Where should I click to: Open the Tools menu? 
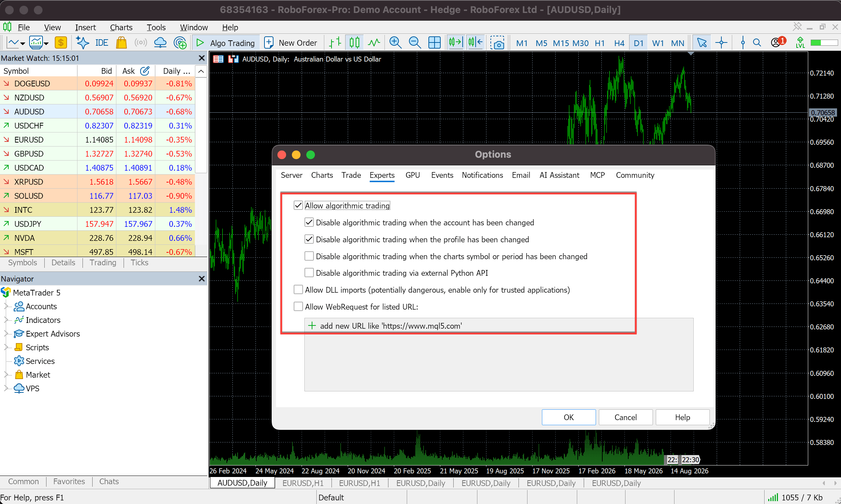pos(156,27)
